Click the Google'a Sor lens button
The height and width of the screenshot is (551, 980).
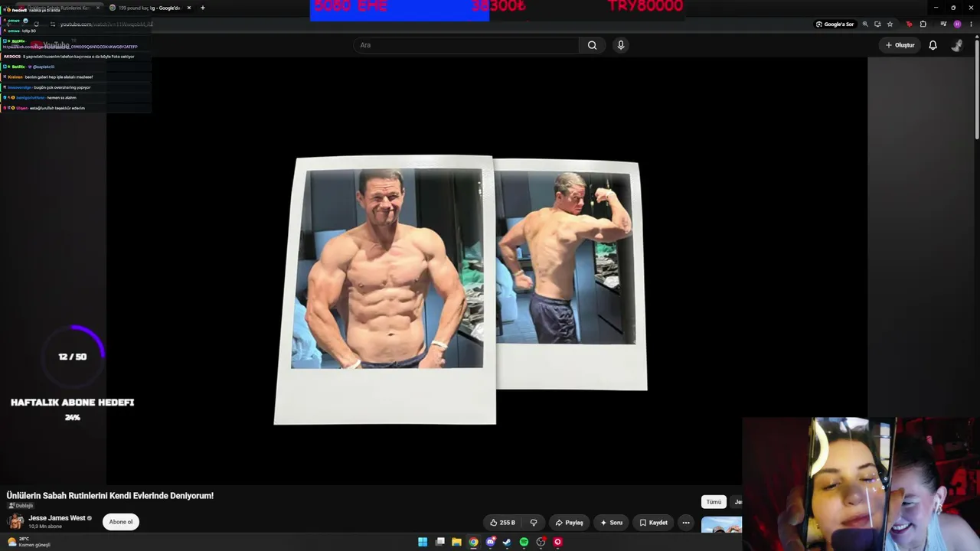[x=835, y=24]
